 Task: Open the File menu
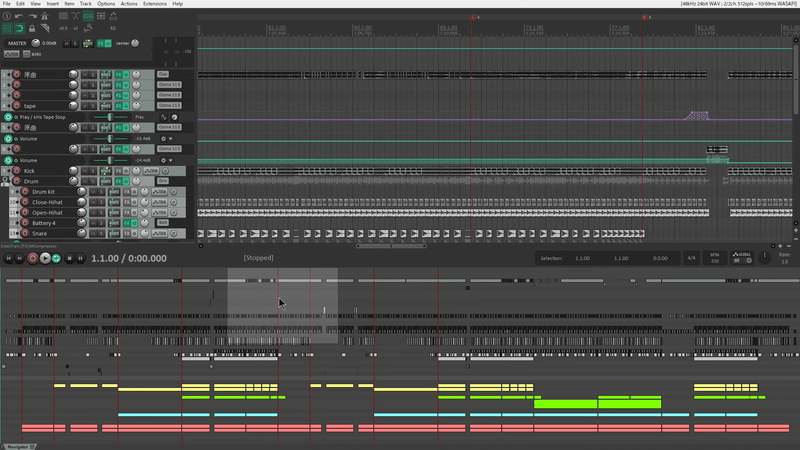(7, 4)
